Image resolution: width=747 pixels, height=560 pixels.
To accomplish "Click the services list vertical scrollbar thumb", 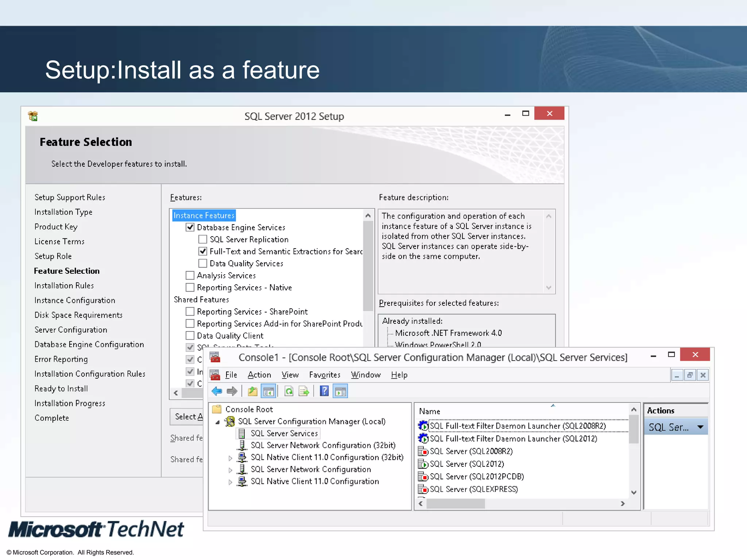I will pos(634,429).
